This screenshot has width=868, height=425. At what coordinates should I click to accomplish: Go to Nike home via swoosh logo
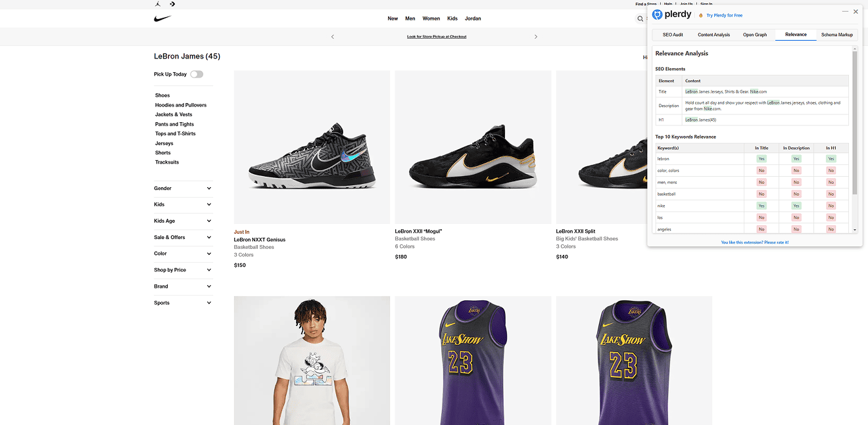click(x=162, y=18)
